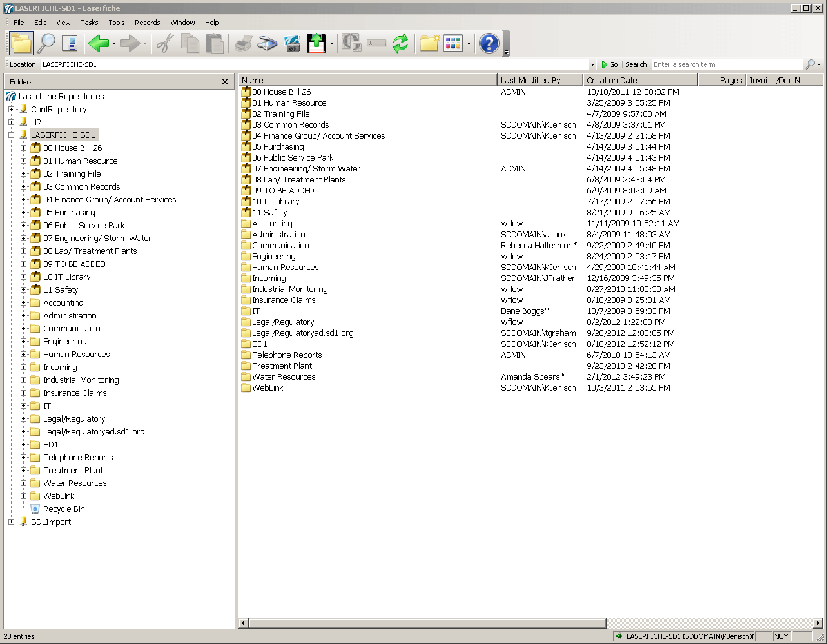This screenshot has width=827, height=644.
Task: Select Recycle Bin in folder tree
Action: [64, 509]
